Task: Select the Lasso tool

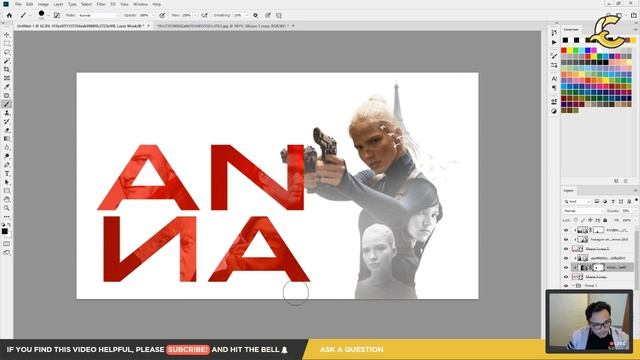Action: (7, 52)
